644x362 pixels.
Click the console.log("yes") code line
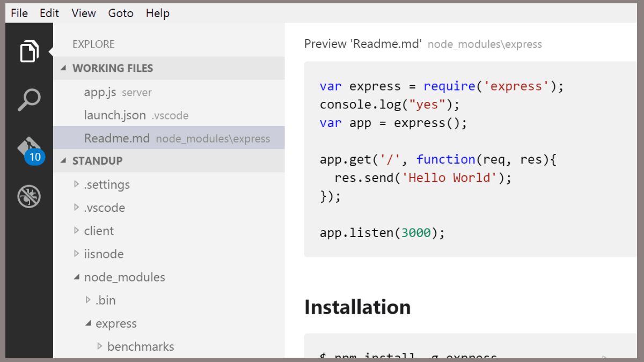390,105
